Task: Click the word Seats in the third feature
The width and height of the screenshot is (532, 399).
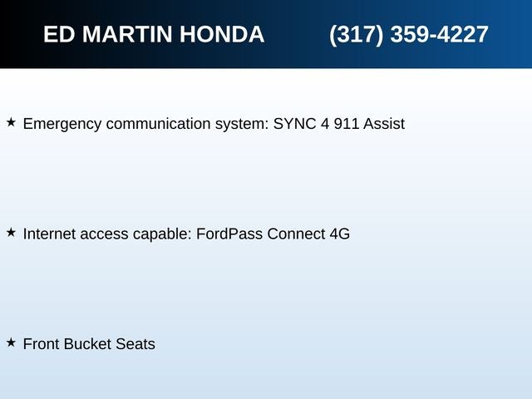Action: point(135,344)
